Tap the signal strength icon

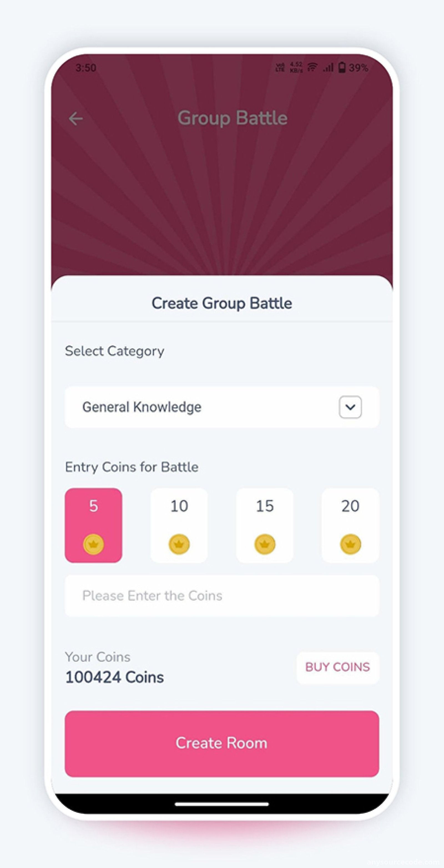click(328, 68)
